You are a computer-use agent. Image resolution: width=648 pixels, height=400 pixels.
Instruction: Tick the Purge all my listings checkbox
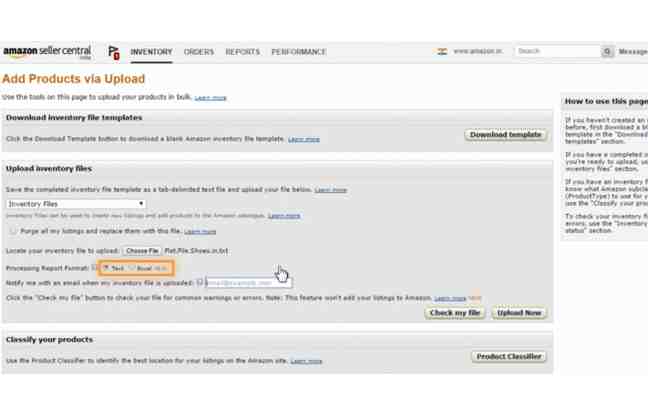click(13, 231)
